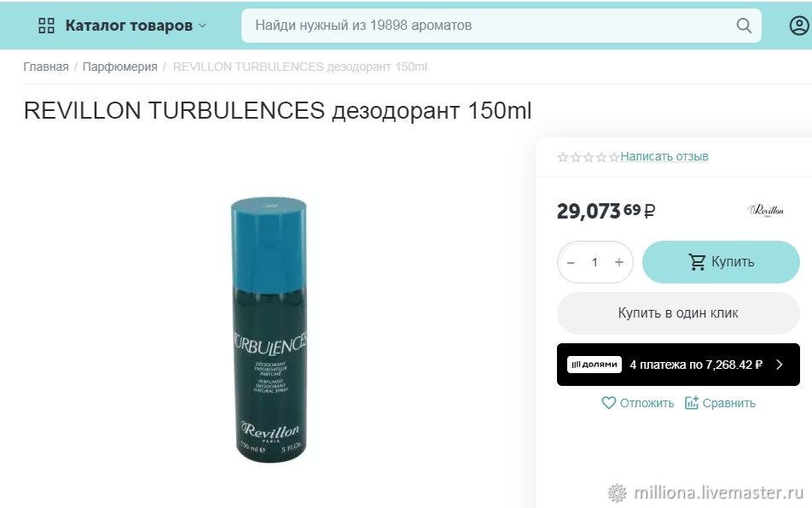This screenshot has width=812, height=508.
Task: Open the user account profile icon
Action: (799, 26)
